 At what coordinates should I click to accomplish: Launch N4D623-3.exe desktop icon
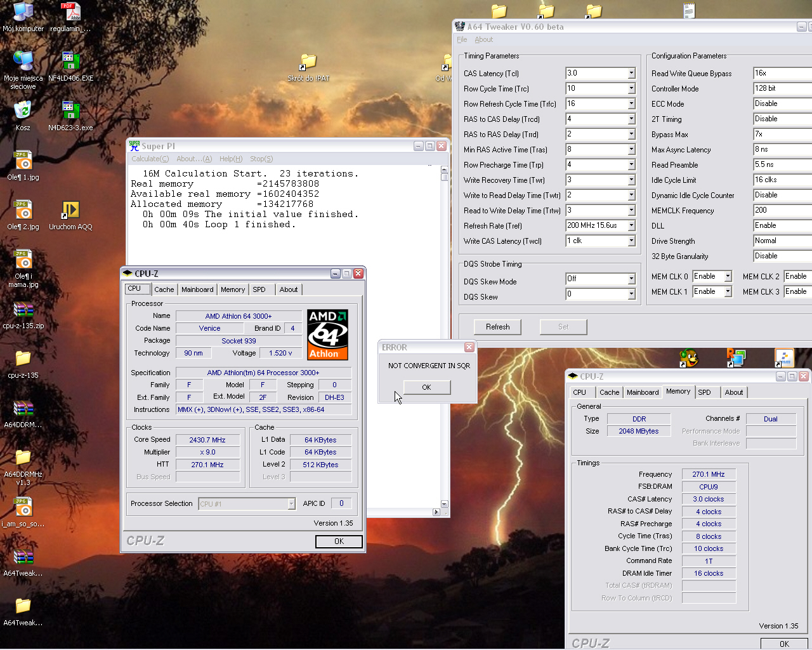point(70,110)
